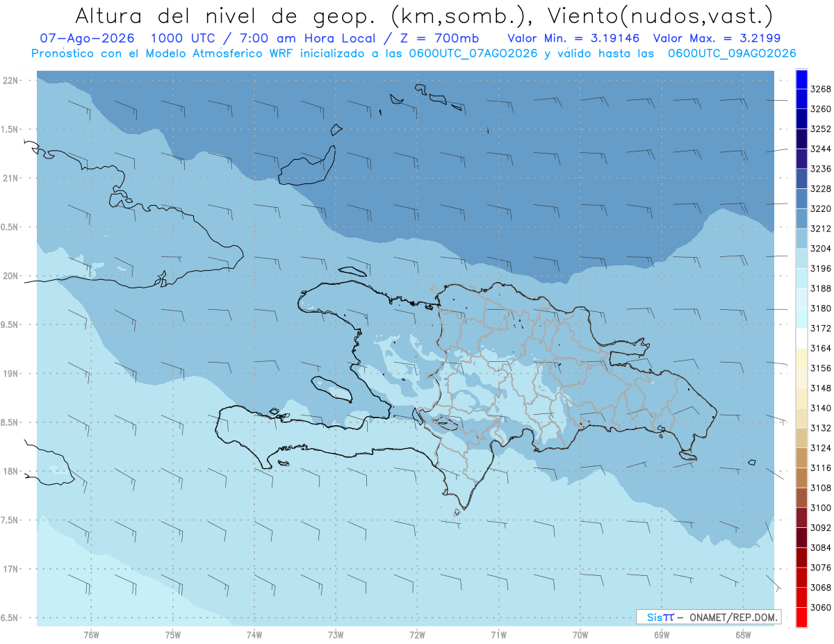Click the '69W' longitude label
Screen dimensions: 834x644
click(x=662, y=635)
